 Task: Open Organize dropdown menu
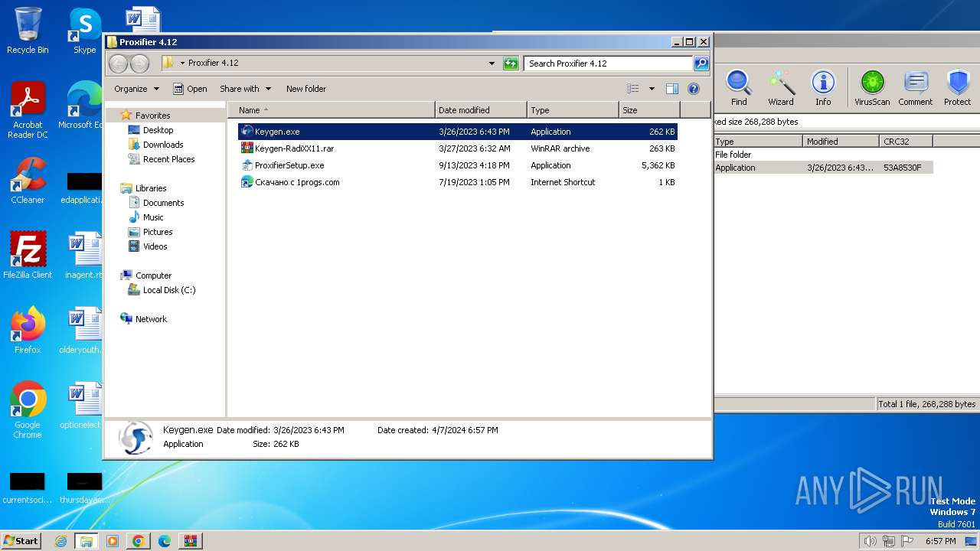[136, 89]
